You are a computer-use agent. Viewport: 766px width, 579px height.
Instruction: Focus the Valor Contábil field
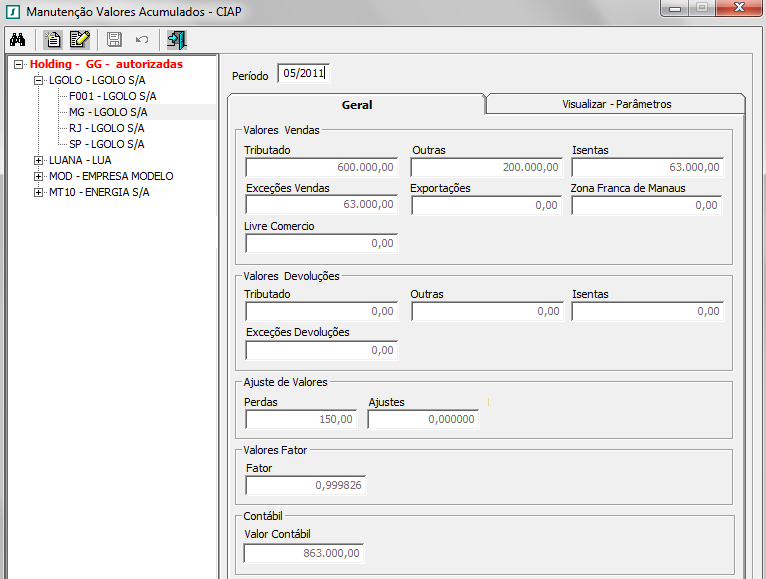click(304, 553)
